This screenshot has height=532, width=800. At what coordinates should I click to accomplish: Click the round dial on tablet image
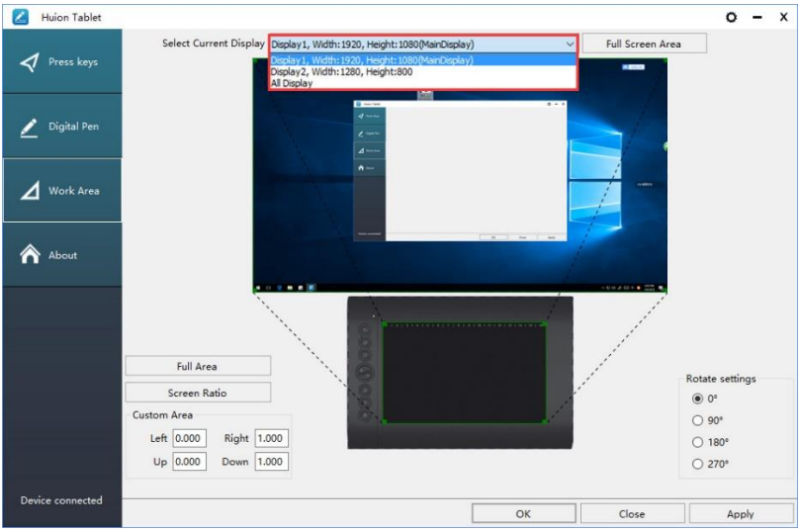(x=364, y=373)
